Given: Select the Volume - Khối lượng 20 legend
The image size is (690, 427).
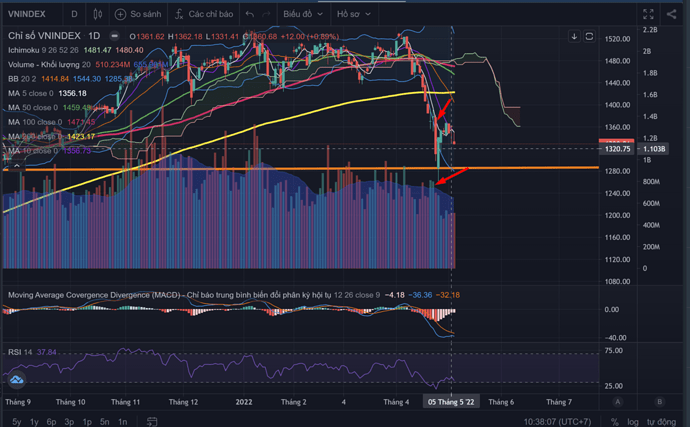Looking at the screenshot, I should 49,65.
